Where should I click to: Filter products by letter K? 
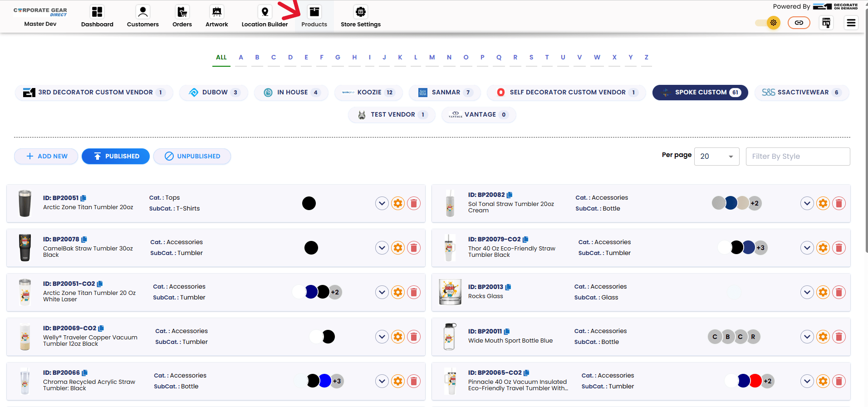pos(400,58)
